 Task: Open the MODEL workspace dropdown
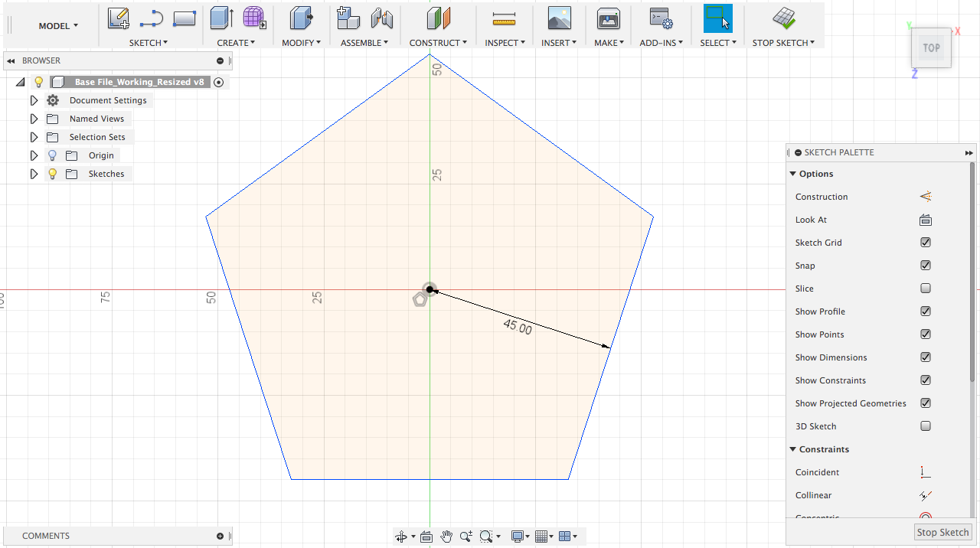point(58,26)
